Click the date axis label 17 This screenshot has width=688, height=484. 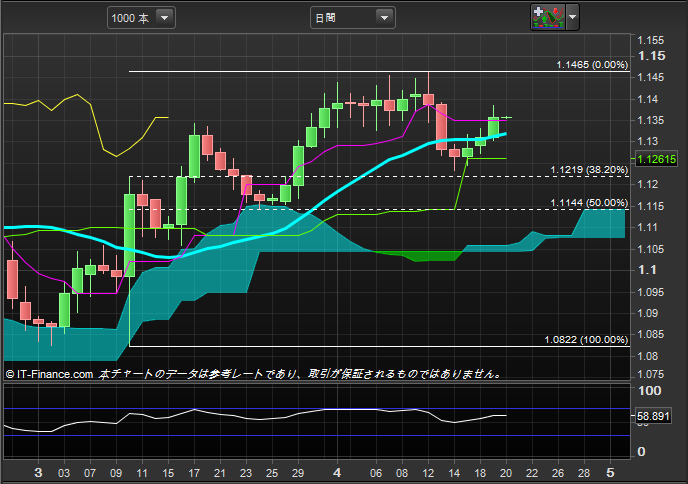click(194, 473)
